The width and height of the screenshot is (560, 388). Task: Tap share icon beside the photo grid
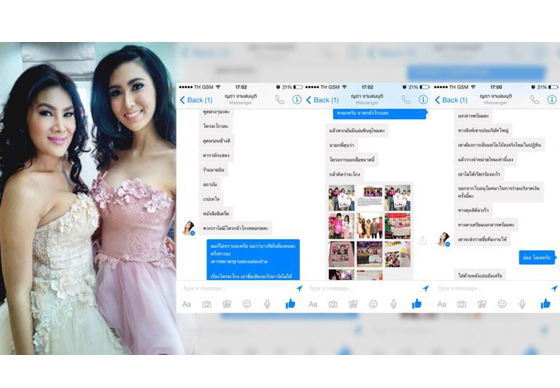[422, 240]
